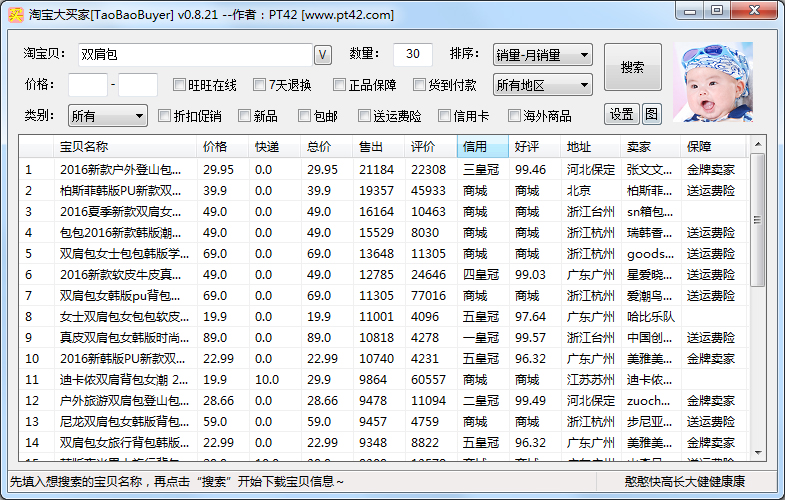Sort by 价格 column header
This screenshot has height=500, width=785.
click(x=223, y=147)
